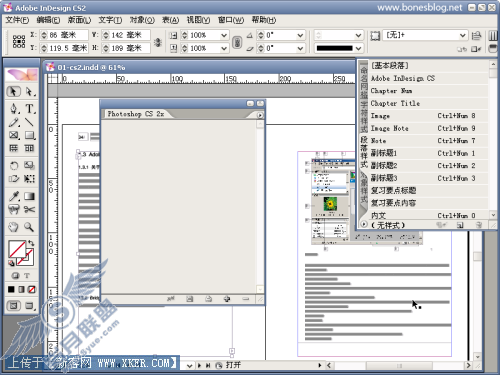Image resolution: width=500 pixels, height=375 pixels.
Task: Toggle constrain proportions chain link
Action: pos(237,42)
